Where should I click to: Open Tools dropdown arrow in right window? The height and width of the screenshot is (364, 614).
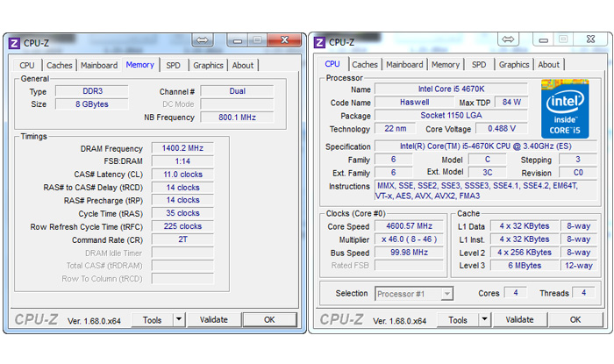(x=485, y=319)
